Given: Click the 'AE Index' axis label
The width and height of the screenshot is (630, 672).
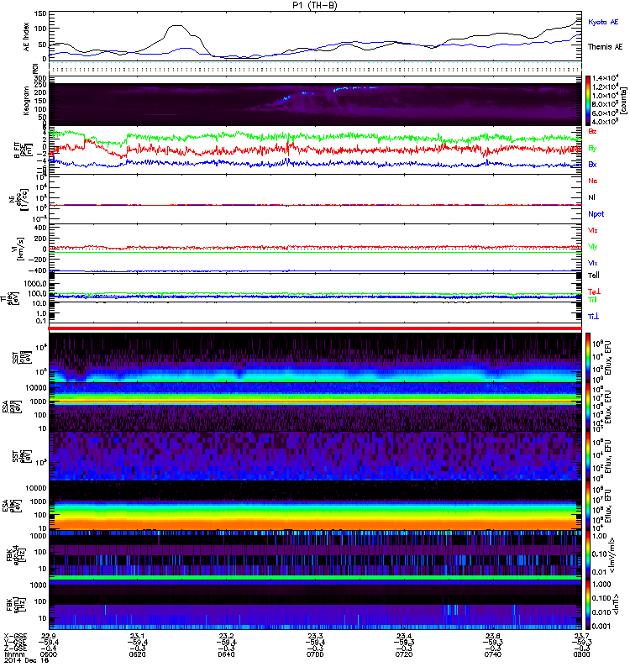Looking at the screenshot, I should click(x=27, y=37).
